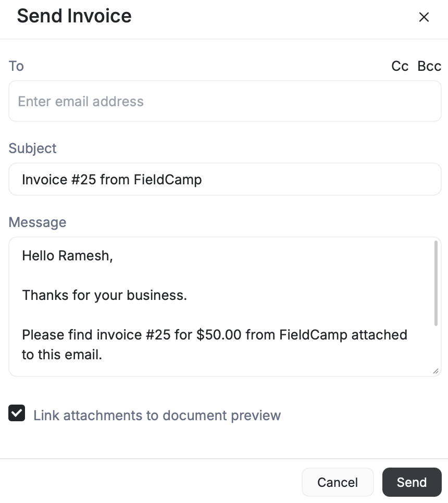Click the Subject field containing Invoice #25

[x=224, y=179]
